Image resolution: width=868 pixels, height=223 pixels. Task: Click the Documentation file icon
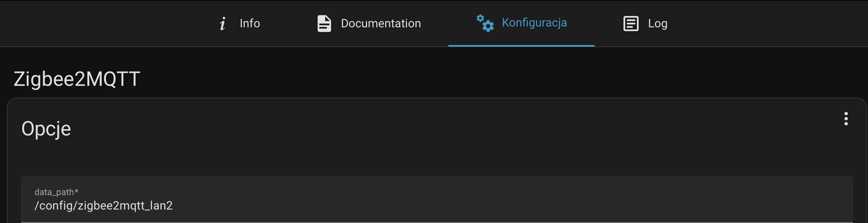324,24
